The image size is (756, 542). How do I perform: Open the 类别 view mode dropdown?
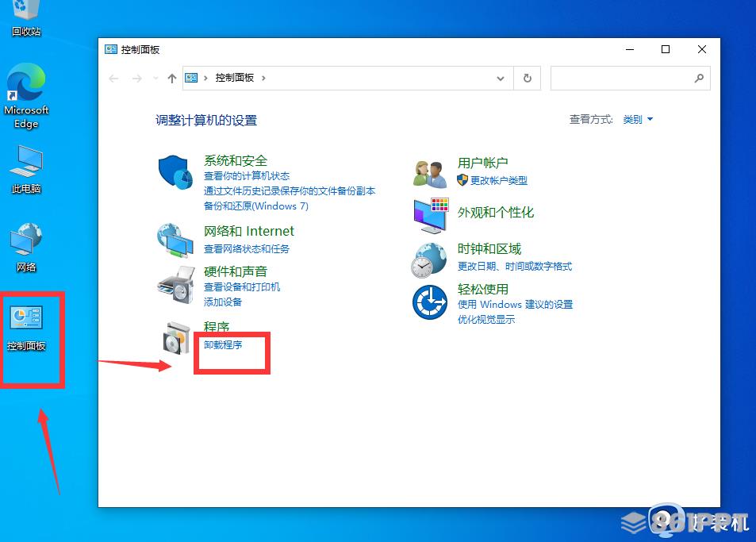(x=638, y=119)
